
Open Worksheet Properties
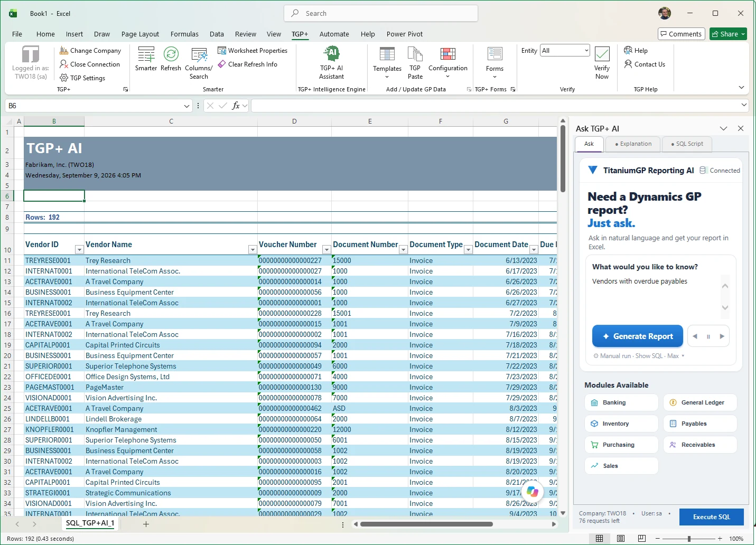tap(253, 51)
